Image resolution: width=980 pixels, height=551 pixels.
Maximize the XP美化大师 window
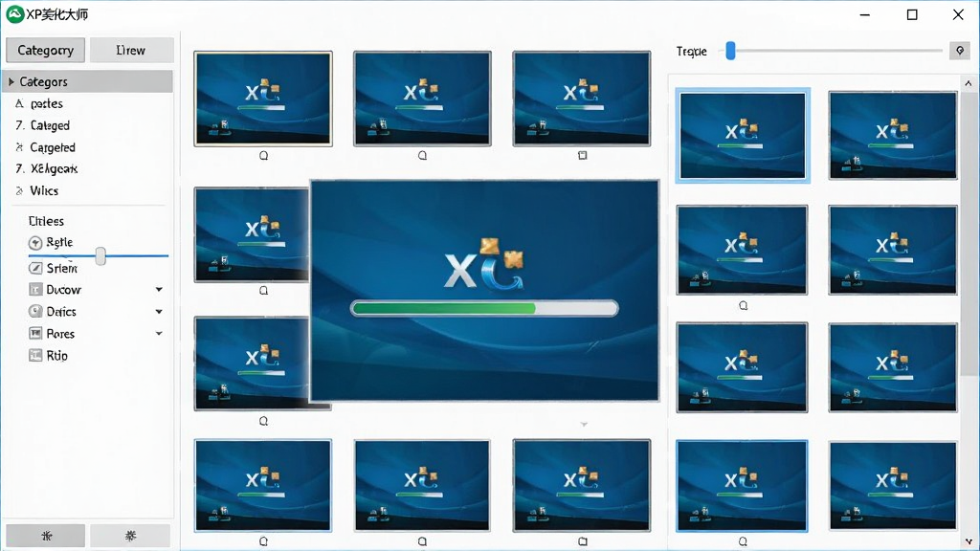[912, 14]
